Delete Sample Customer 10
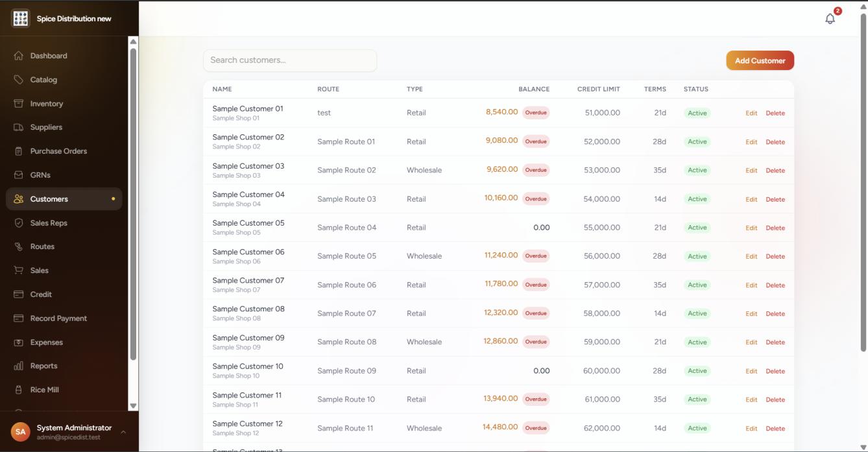This screenshot has height=452, width=868. [x=775, y=371]
